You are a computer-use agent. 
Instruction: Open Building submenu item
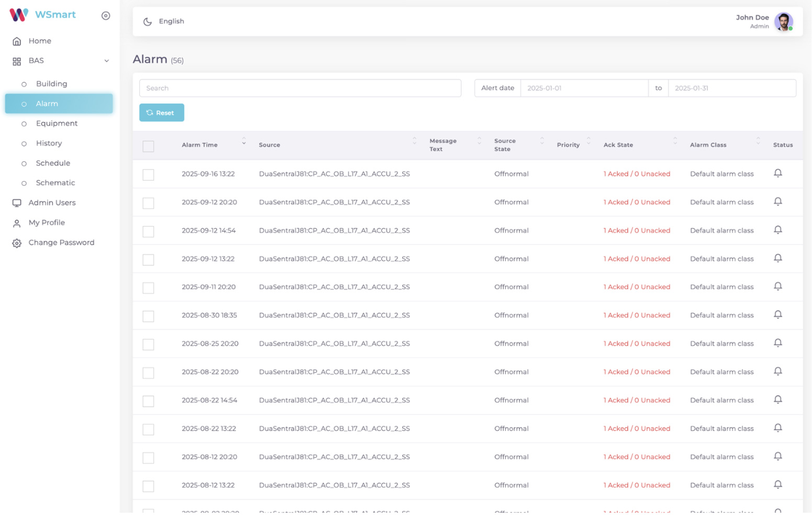click(x=51, y=84)
